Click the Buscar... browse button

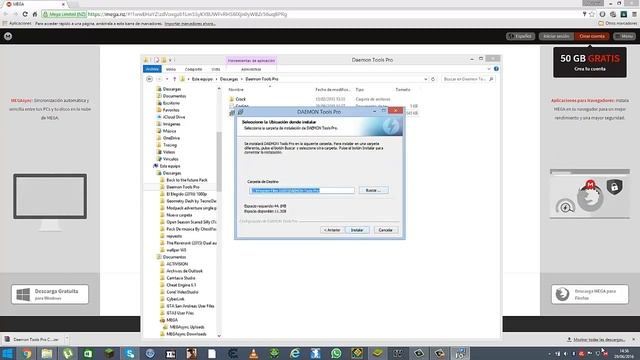pos(373,190)
